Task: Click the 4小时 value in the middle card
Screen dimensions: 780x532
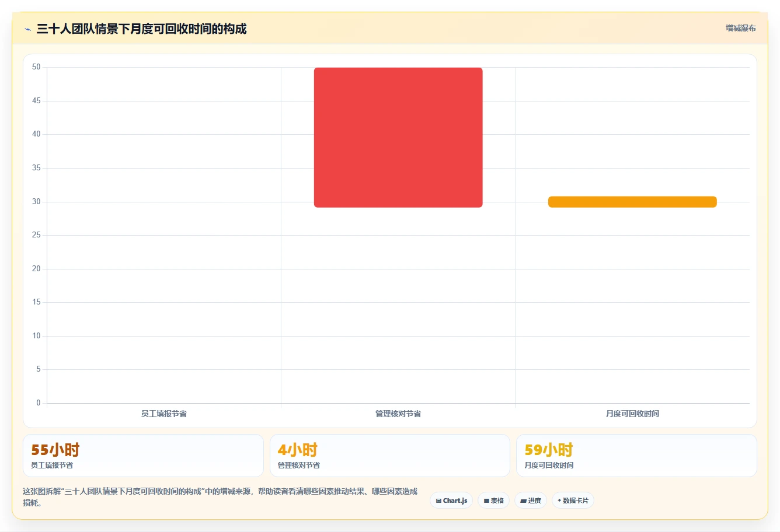Action: (298, 450)
